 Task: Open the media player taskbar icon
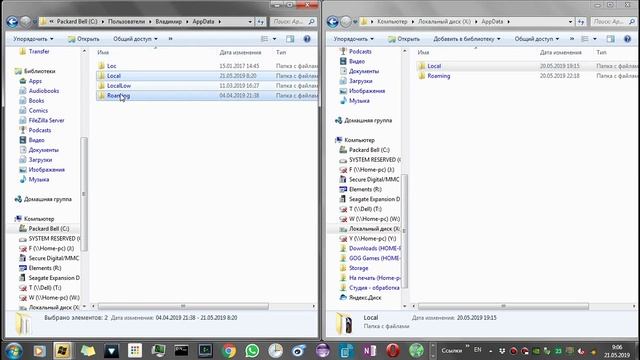39,351
